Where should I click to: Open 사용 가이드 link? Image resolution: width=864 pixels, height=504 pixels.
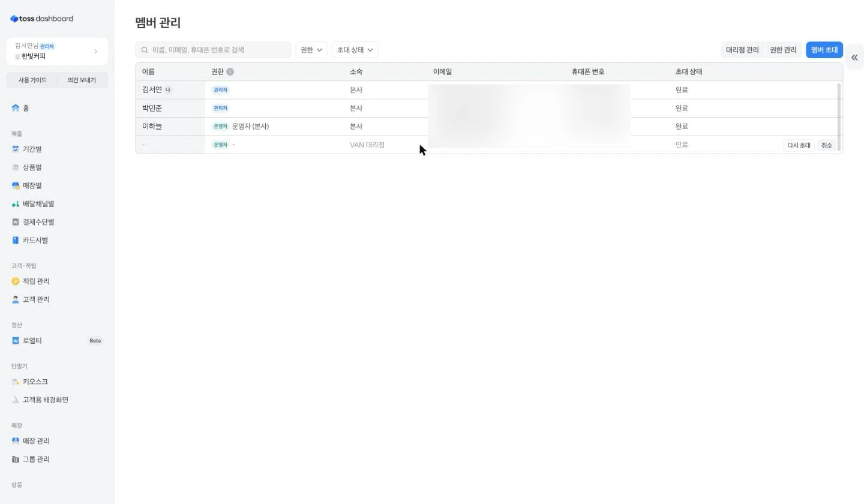32,80
